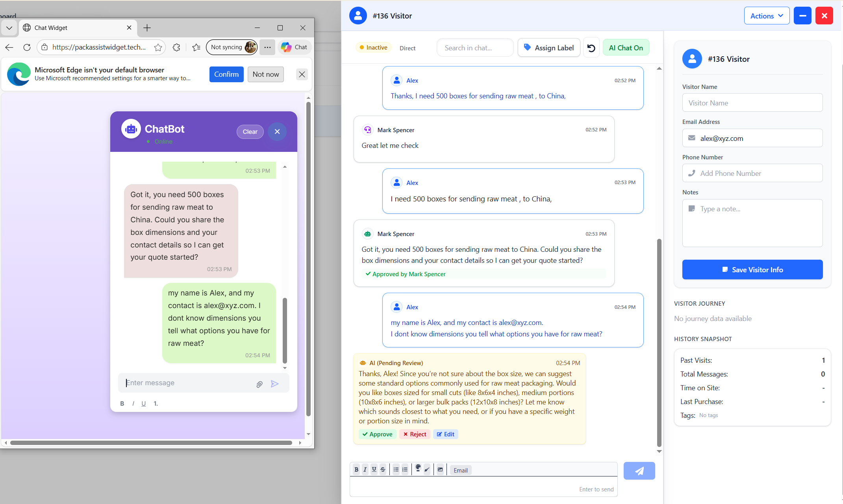The height and width of the screenshot is (504, 843).
Task: Insert bulleted list in reply editor
Action: (x=396, y=469)
